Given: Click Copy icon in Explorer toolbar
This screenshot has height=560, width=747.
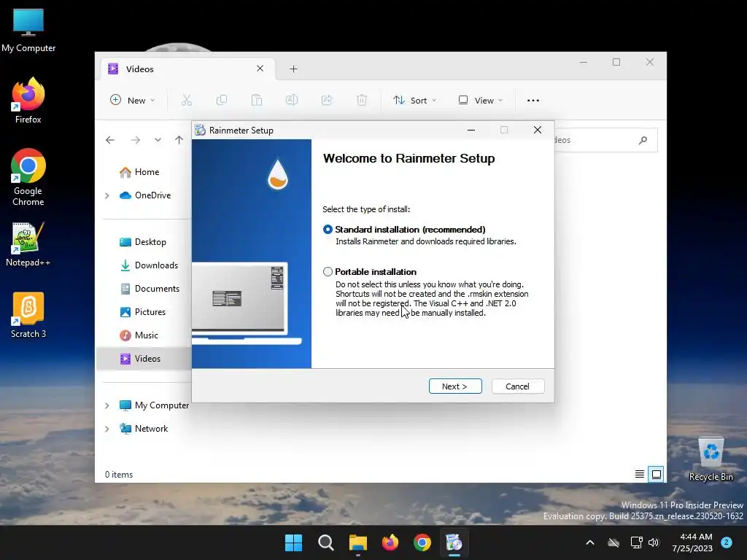Looking at the screenshot, I should pos(222,101).
